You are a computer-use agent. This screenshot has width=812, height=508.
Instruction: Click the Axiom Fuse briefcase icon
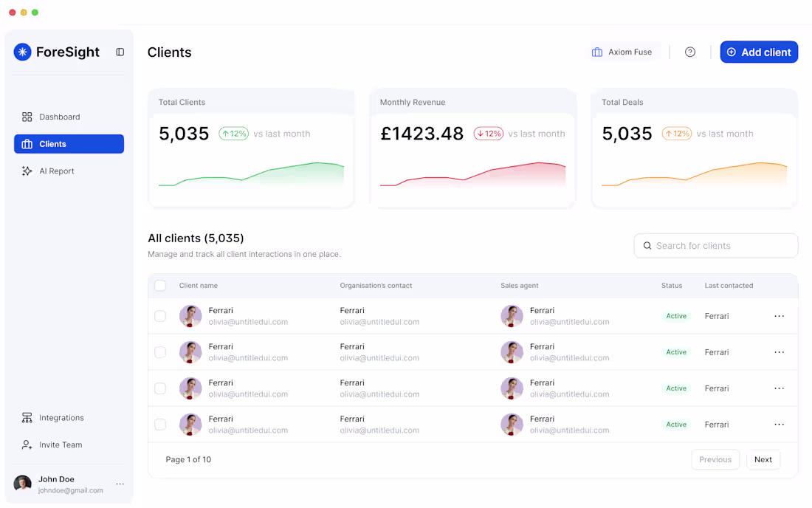(596, 52)
